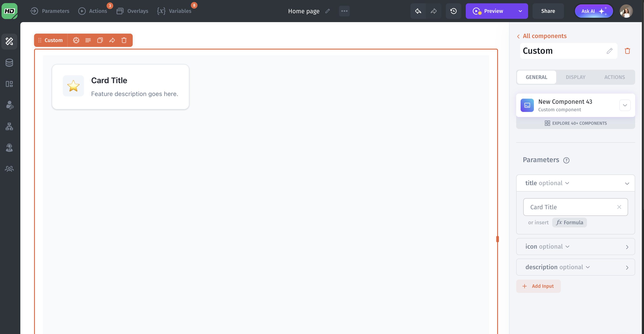
Task: Delete component using orange toolbar trash icon
Action: click(x=124, y=40)
